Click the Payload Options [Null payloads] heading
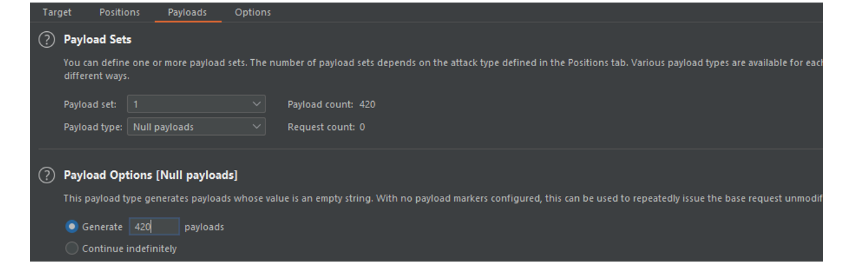This screenshot has height=266, width=868. (151, 175)
